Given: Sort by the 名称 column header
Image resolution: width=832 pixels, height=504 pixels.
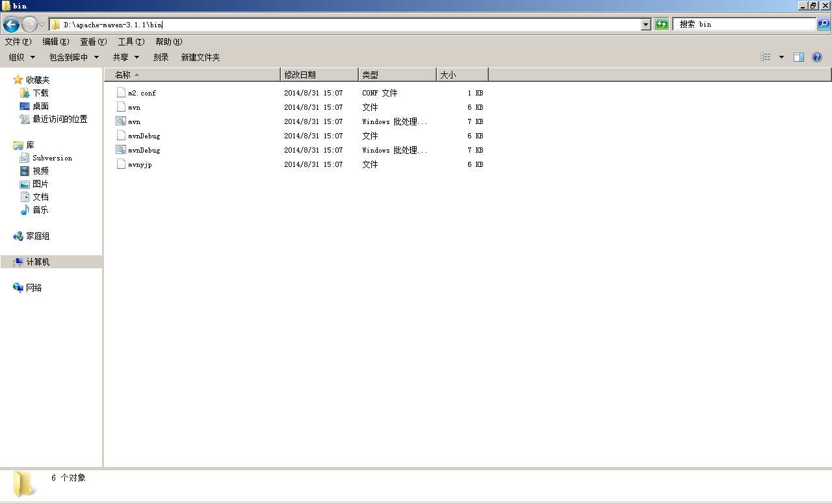Looking at the screenshot, I should click(192, 75).
